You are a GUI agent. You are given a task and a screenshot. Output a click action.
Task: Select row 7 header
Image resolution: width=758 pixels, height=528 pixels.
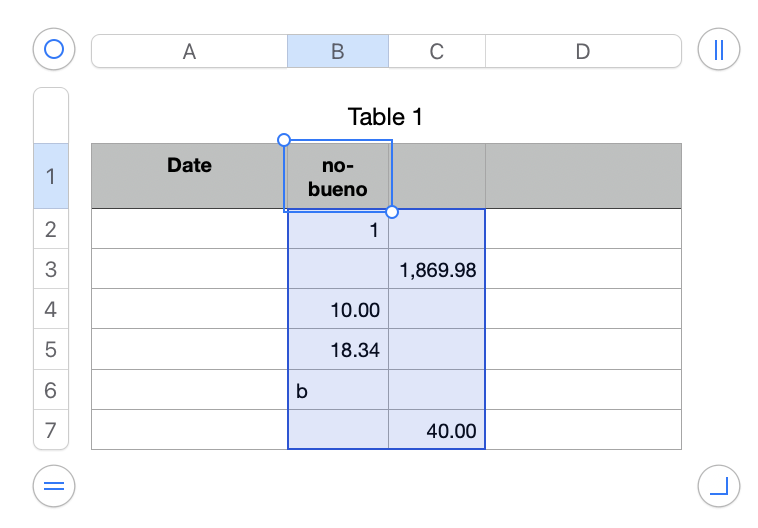[51, 430]
